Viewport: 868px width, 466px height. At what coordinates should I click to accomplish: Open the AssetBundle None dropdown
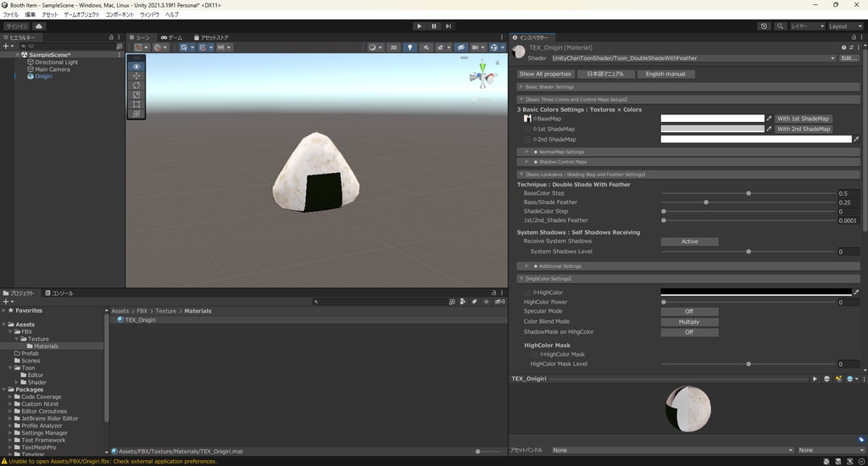click(x=672, y=451)
